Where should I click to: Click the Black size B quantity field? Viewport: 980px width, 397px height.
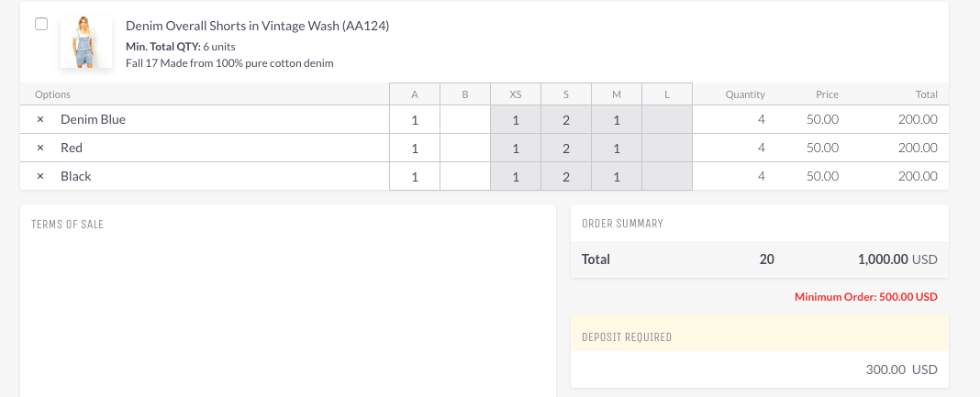[x=465, y=177]
